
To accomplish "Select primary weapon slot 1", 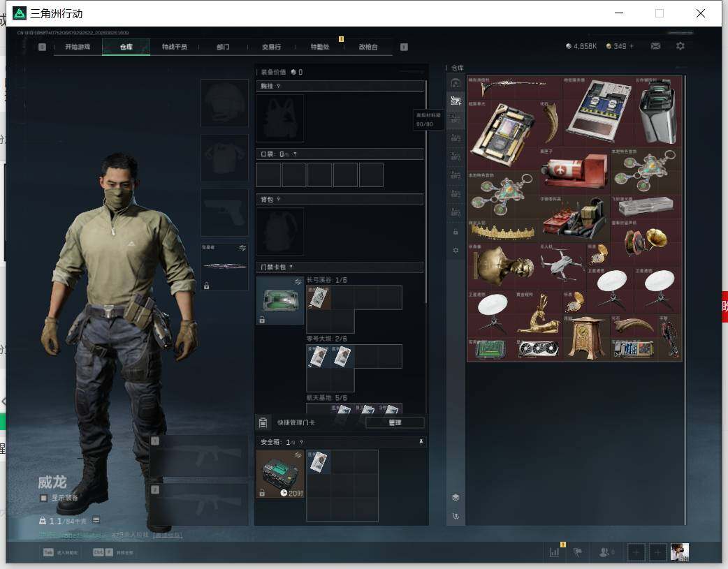I will 198,456.
